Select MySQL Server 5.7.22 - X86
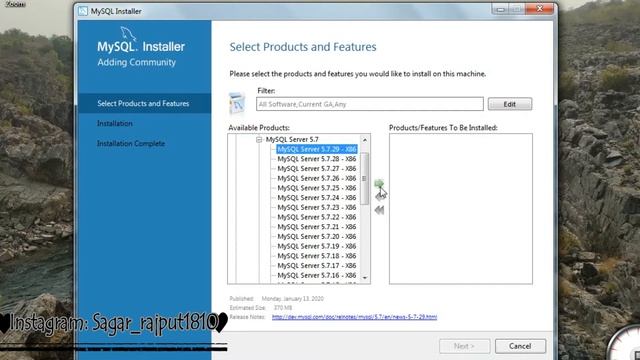Image resolution: width=640 pixels, height=360 pixels. pyautogui.click(x=317, y=217)
